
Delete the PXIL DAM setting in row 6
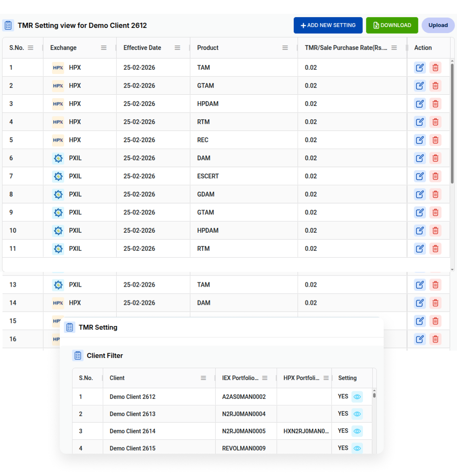coord(435,158)
